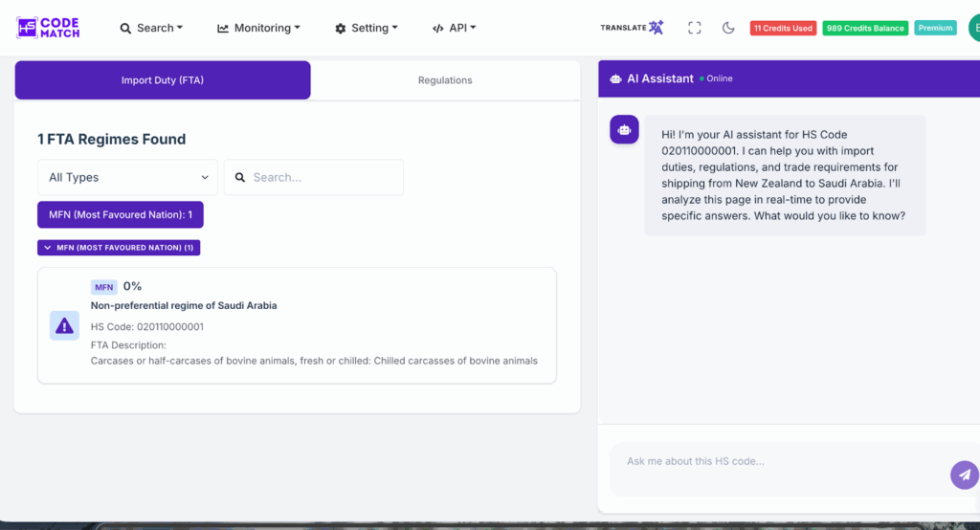Click the Premium badge
980x530 pixels.
(x=935, y=28)
